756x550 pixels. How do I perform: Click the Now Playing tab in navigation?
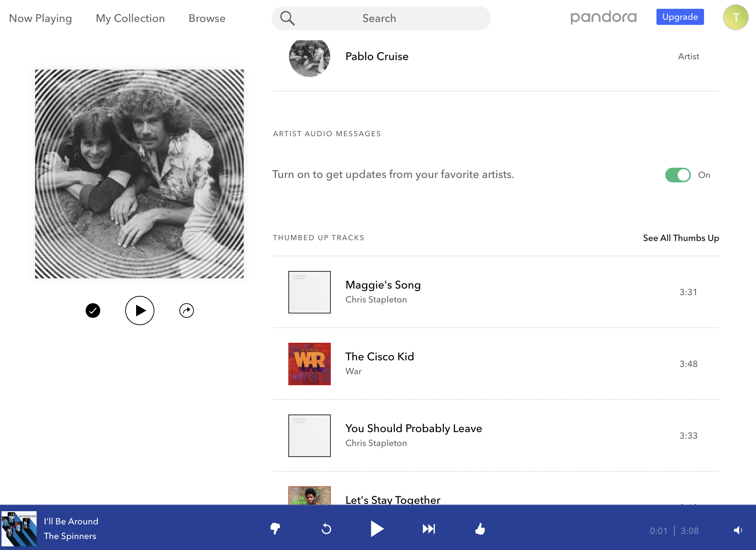pyautogui.click(x=40, y=18)
